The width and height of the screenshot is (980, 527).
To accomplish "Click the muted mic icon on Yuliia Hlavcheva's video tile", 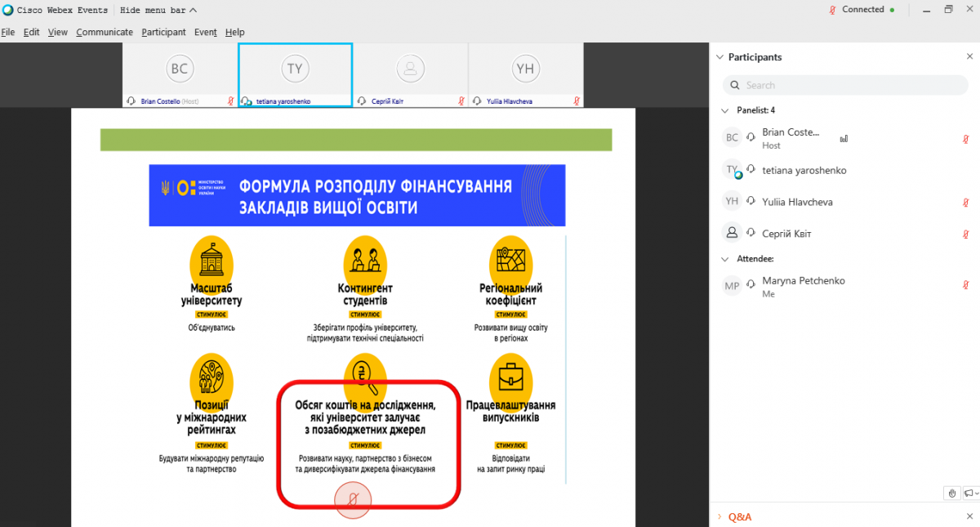I will click(x=577, y=101).
